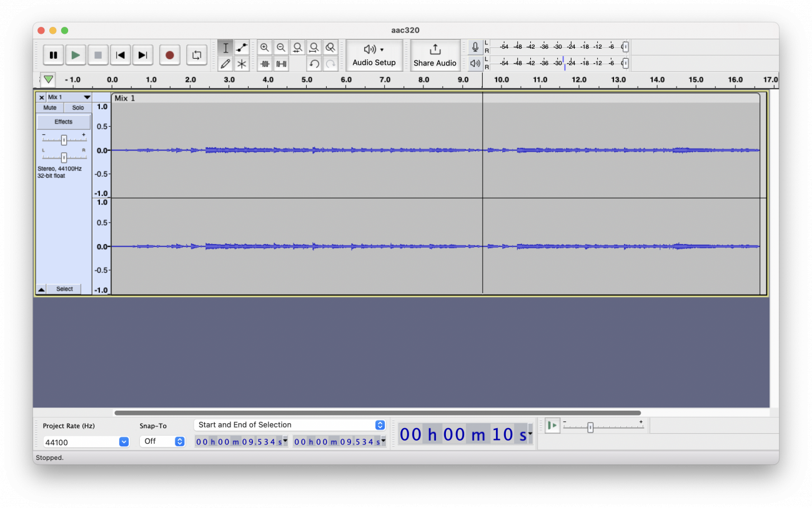Image resolution: width=812 pixels, height=508 pixels.
Task: Click the Zoom Out icon
Action: [x=281, y=47]
